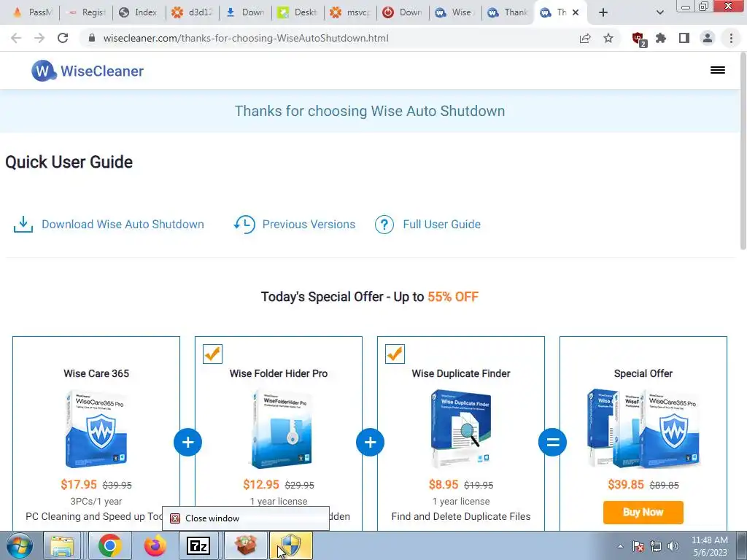Switch to the Deskt tab
747x560 pixels.
click(298, 12)
